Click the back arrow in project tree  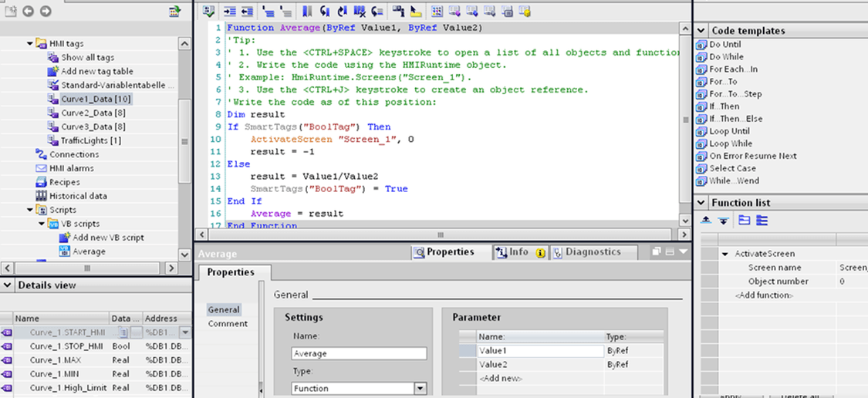[x=28, y=11]
